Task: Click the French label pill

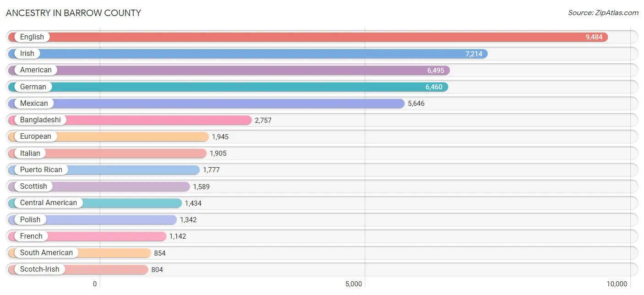Action: click(x=31, y=236)
